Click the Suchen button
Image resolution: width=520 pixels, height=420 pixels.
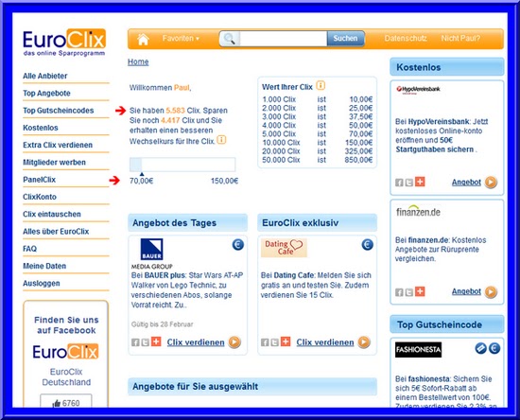[x=345, y=39]
